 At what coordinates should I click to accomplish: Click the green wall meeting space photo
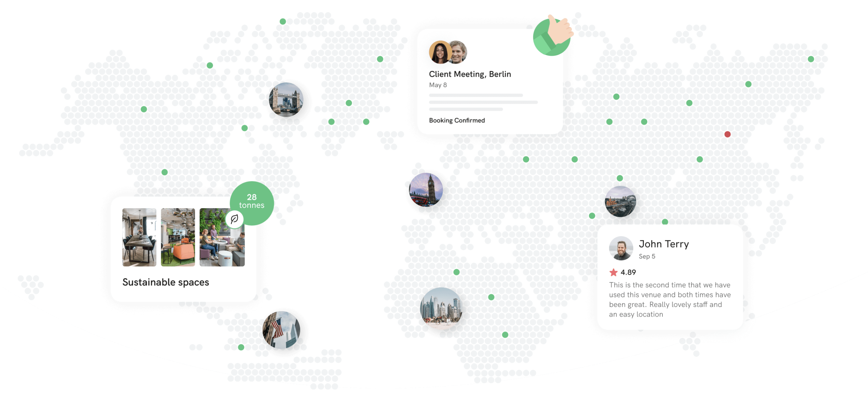(222, 237)
